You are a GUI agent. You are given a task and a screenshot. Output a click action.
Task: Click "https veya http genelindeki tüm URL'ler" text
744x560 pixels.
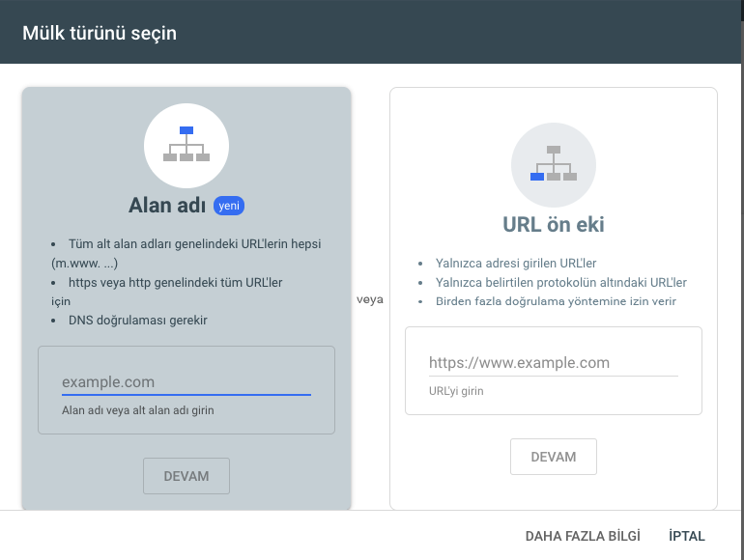[x=175, y=283]
